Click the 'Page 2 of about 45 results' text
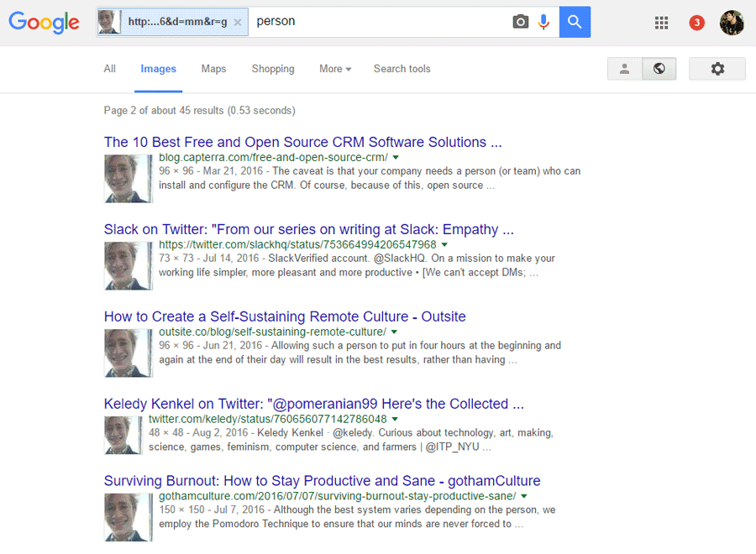Screen dimensions: 756x554 200,110
